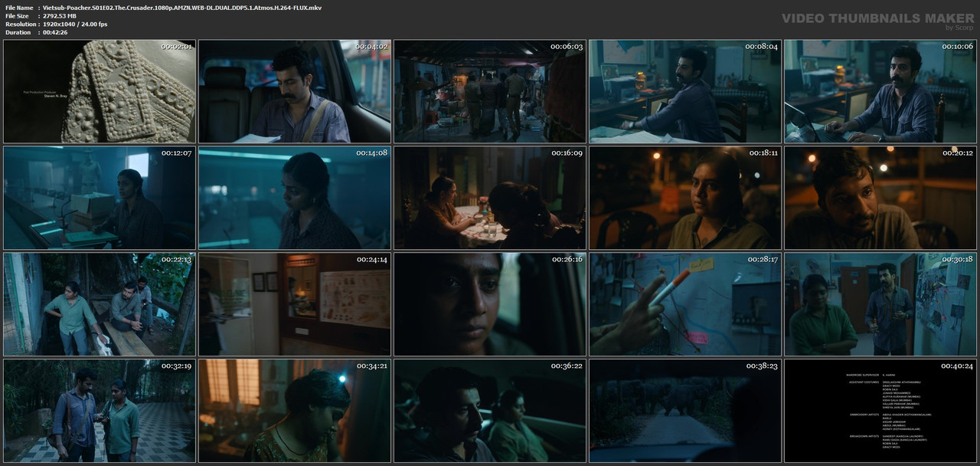
Task: Open the thumbnail stamped 00:04:02
Action: [x=295, y=91]
